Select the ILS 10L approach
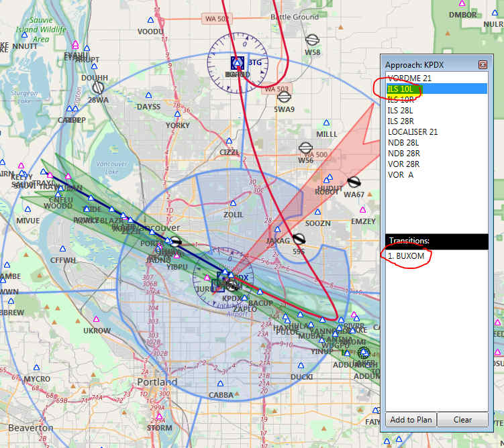The height and width of the screenshot is (448, 504). click(436, 89)
